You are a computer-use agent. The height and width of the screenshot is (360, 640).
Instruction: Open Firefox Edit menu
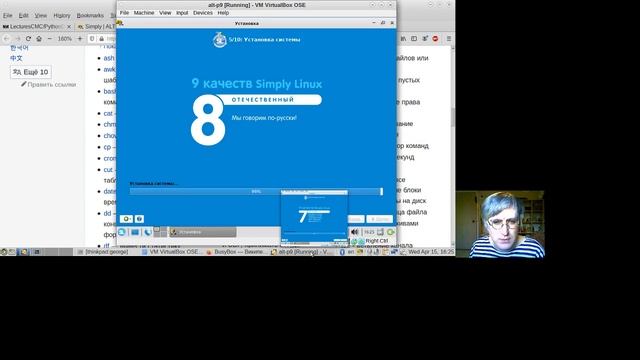tap(24, 16)
